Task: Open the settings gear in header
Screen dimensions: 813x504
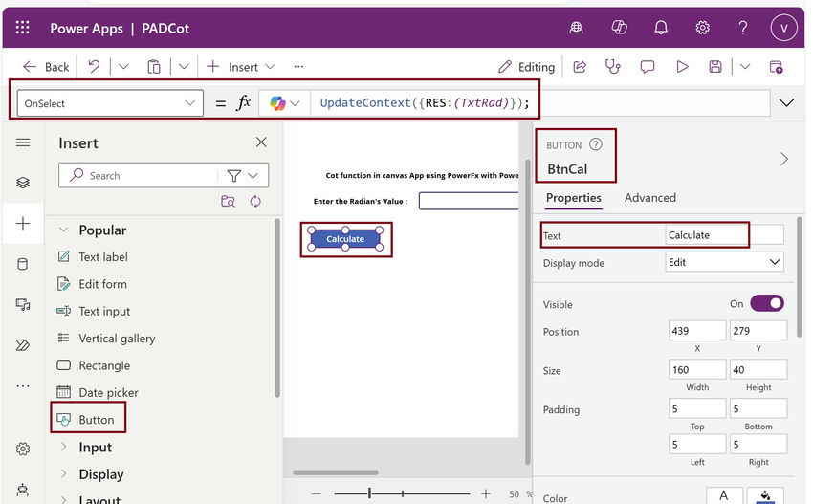Action: [x=703, y=28]
